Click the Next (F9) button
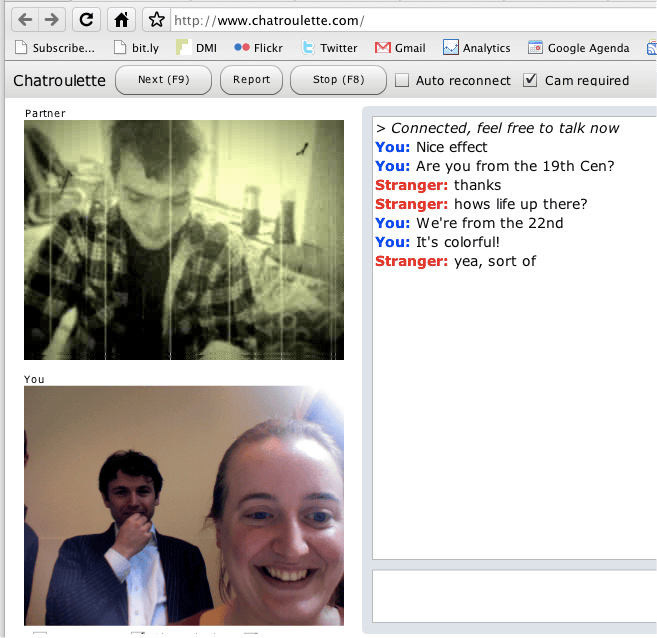The height and width of the screenshot is (638, 657). [x=163, y=80]
